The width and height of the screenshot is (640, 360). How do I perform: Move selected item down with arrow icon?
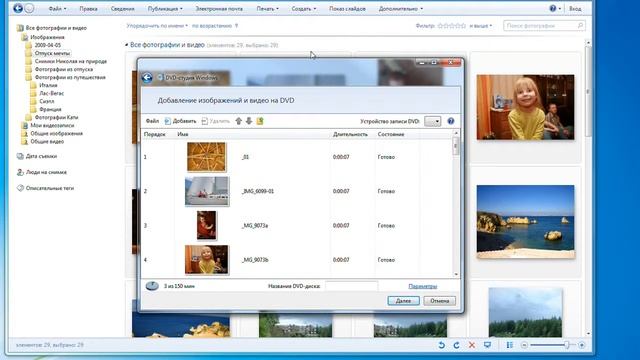coord(249,121)
